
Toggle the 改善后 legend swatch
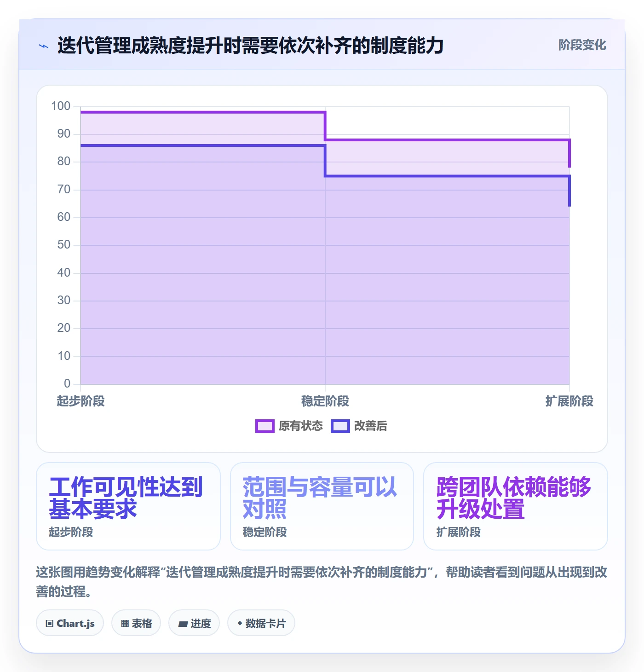340,426
